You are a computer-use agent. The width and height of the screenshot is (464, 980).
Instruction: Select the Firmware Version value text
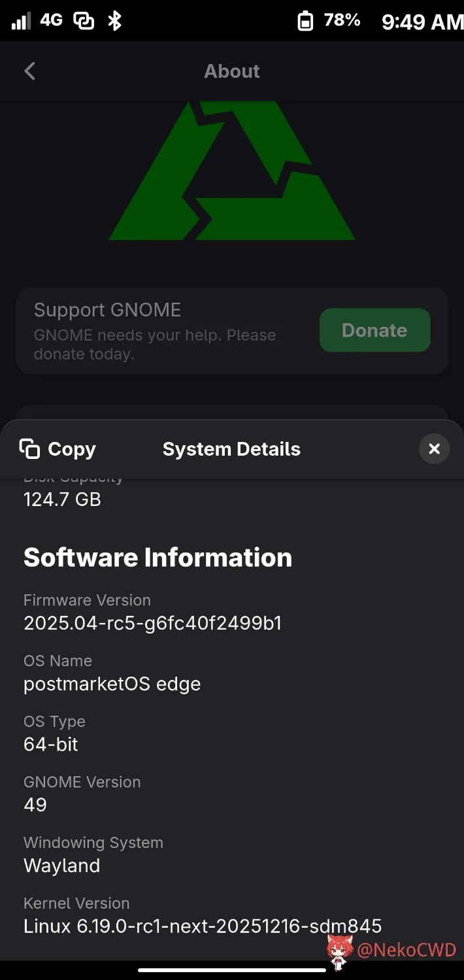(152, 623)
